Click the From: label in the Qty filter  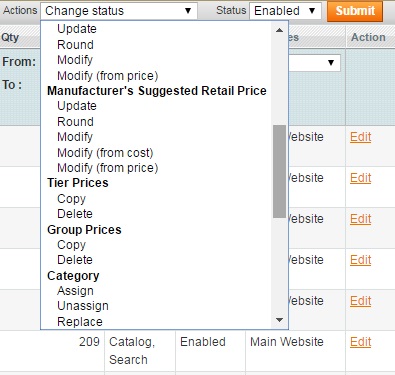(19, 62)
